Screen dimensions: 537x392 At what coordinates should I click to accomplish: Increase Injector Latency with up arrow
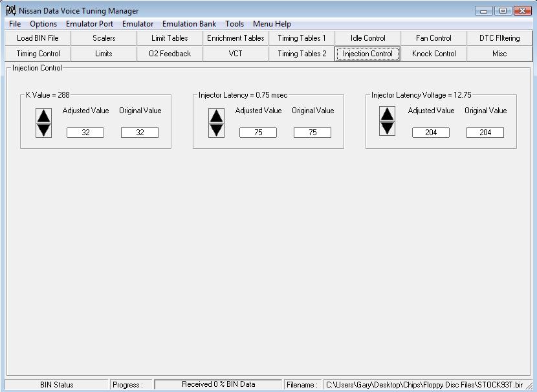[x=216, y=116]
